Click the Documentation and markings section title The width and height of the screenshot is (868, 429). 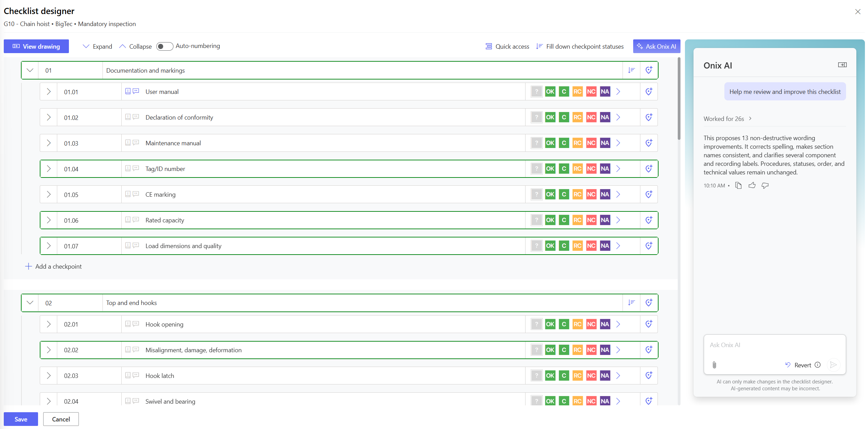(145, 70)
